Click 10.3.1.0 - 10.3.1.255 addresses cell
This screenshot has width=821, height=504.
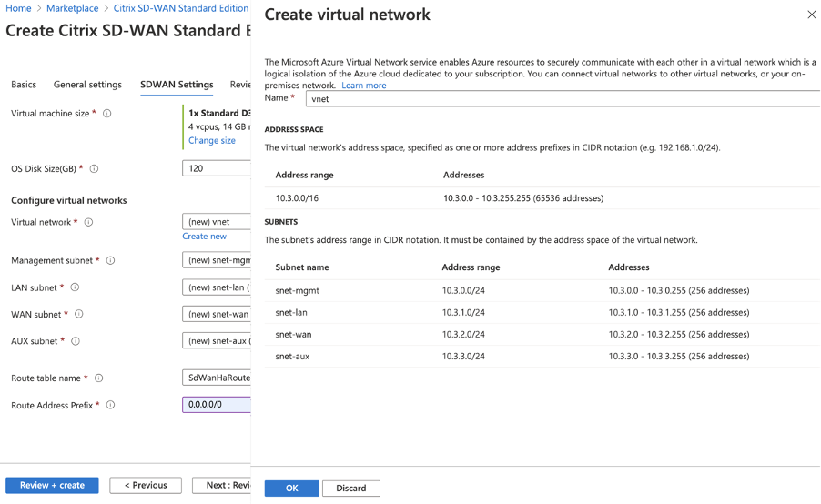click(x=679, y=312)
